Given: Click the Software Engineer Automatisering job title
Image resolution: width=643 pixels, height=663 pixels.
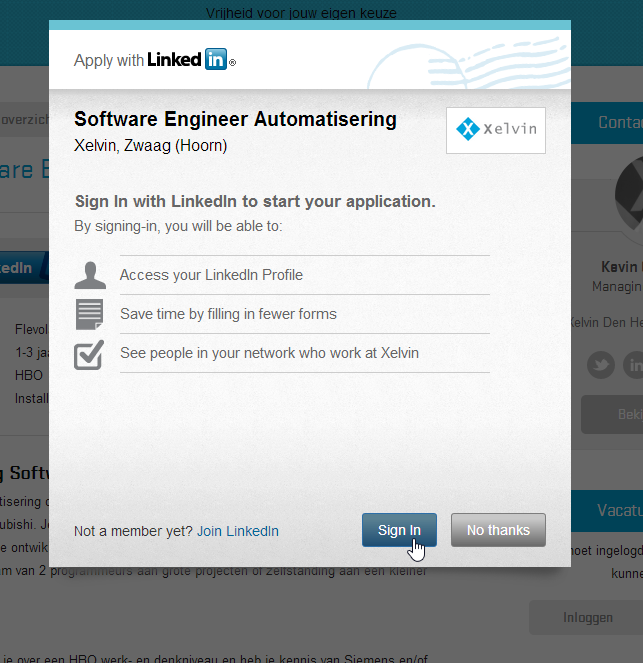Looking at the screenshot, I should (x=235, y=120).
